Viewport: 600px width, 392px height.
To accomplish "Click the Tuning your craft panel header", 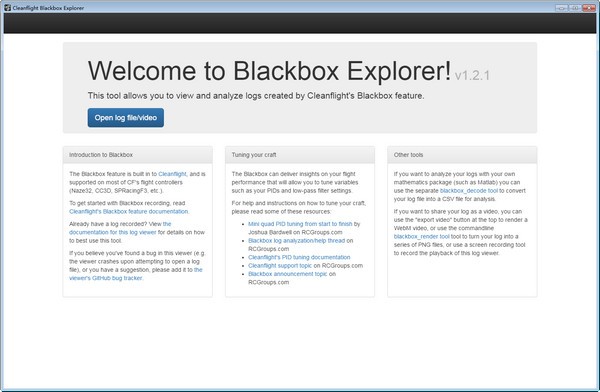I will (300, 155).
